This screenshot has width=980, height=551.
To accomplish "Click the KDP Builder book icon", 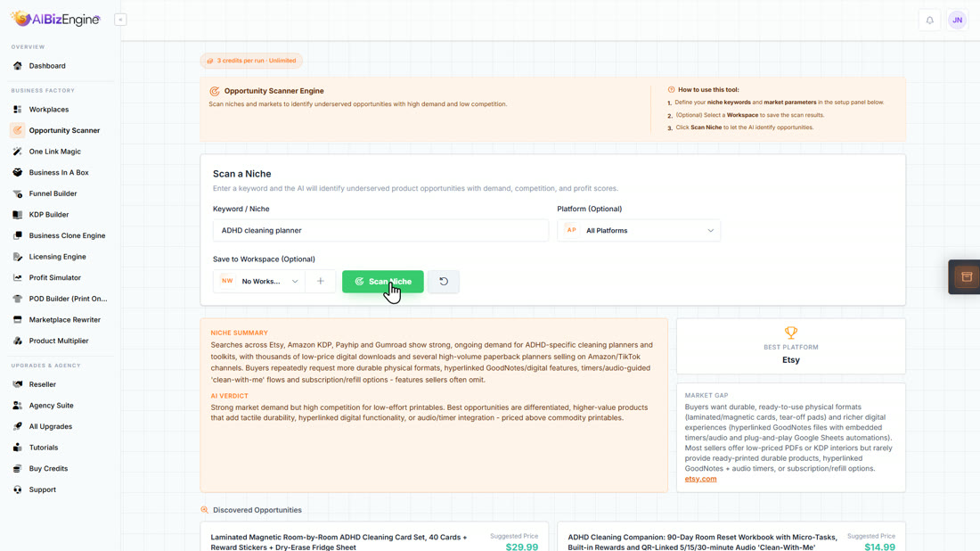I will (x=18, y=215).
